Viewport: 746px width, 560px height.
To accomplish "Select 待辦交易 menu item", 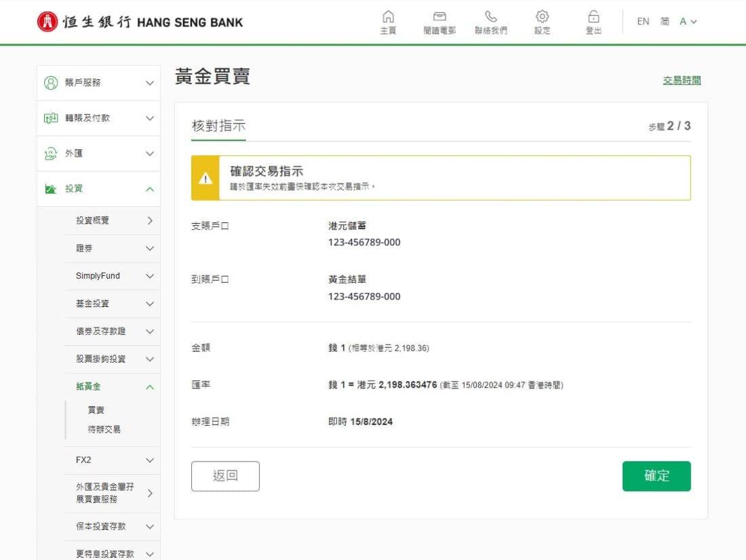I will [x=104, y=429].
